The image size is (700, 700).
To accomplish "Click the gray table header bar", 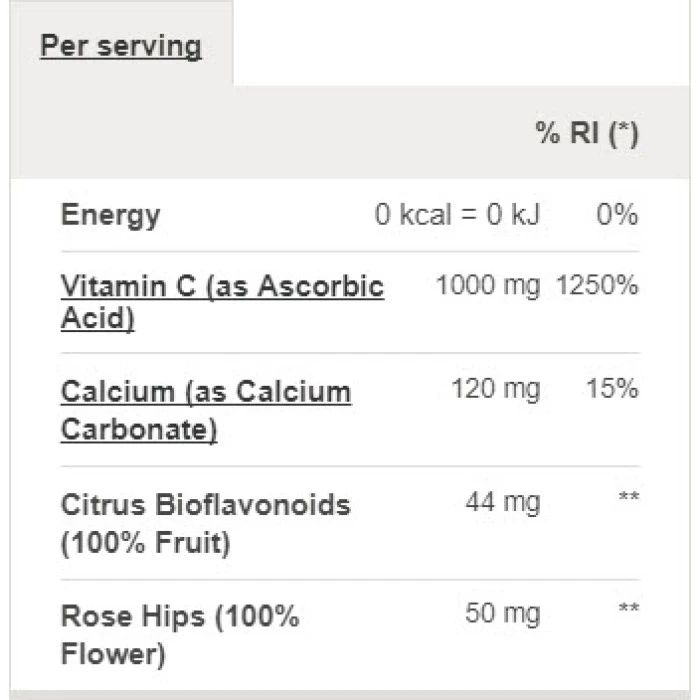I will pos(300,134).
